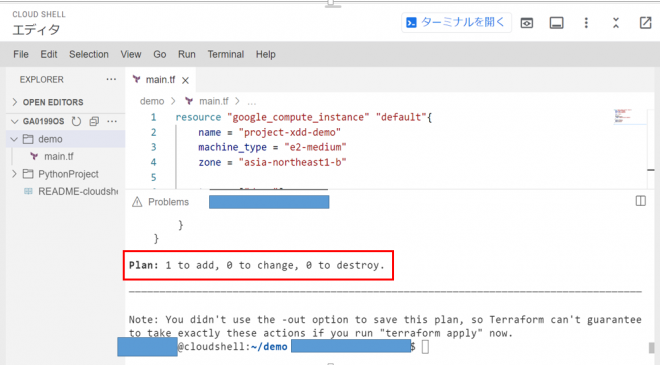Close the main.tf editor tab
Screen dimensions: 660x365
coord(185,80)
